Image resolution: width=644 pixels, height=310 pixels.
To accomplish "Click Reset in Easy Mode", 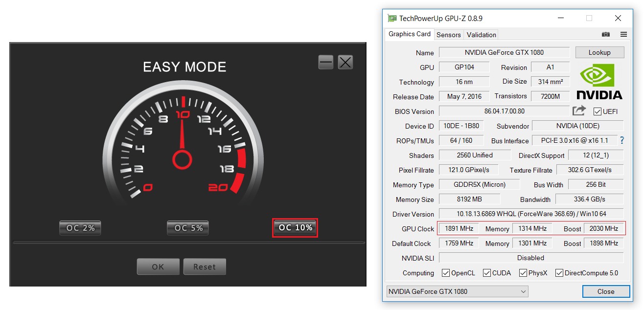I will (x=205, y=267).
